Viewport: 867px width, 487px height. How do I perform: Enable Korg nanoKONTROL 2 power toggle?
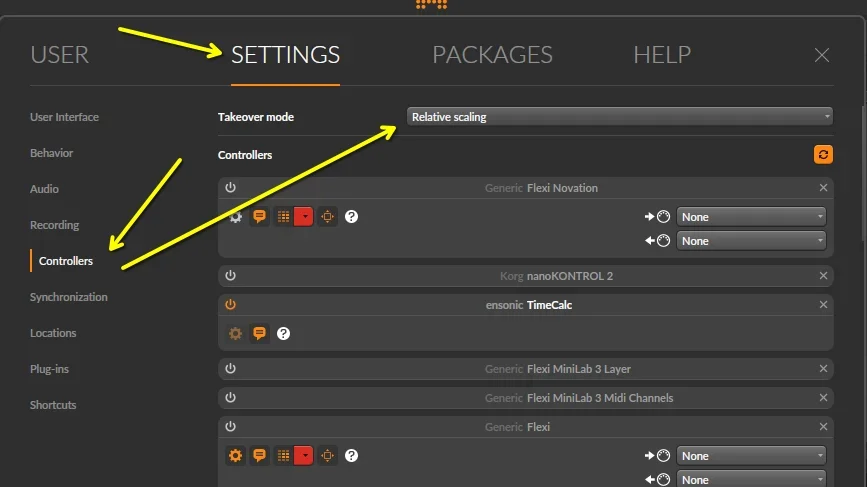(x=230, y=276)
